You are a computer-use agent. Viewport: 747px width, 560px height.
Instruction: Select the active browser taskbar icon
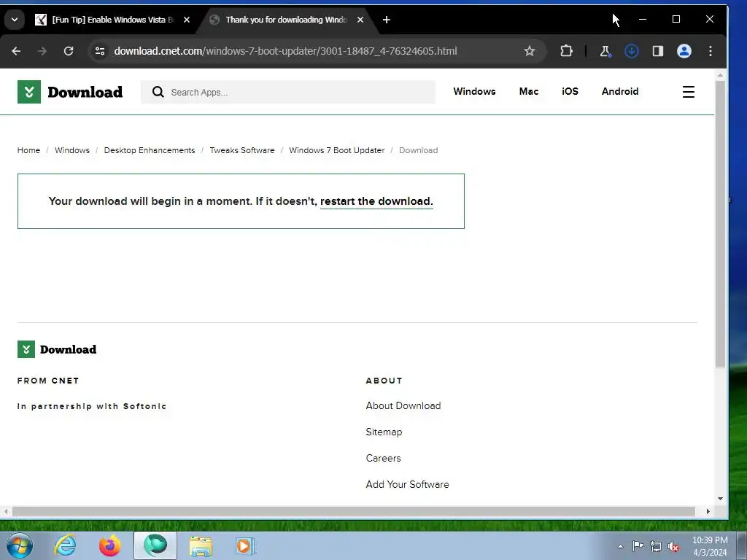(155, 545)
